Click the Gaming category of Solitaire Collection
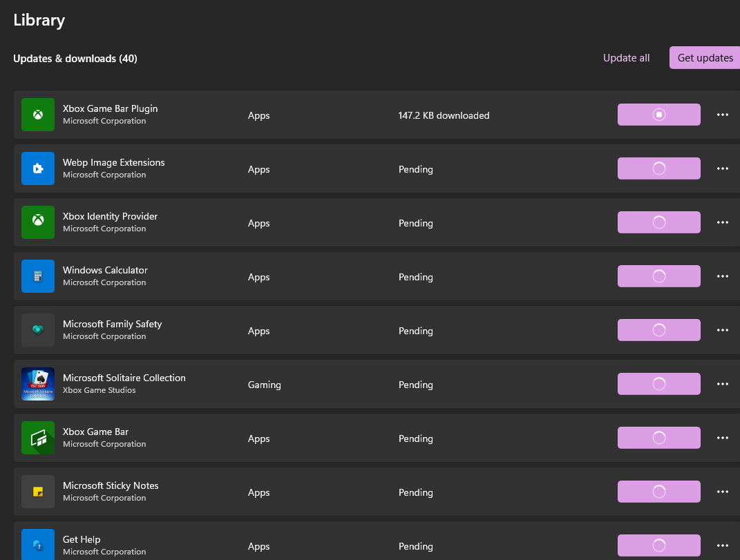Image resolution: width=740 pixels, height=560 pixels. pos(264,385)
